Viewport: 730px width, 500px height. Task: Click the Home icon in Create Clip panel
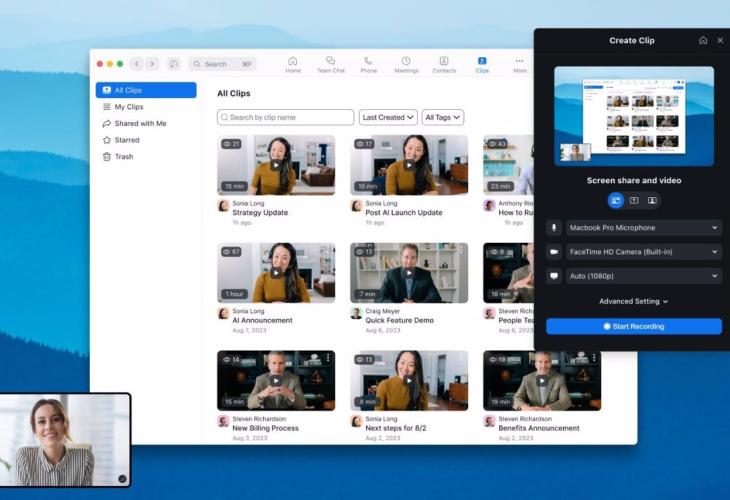[x=703, y=40]
